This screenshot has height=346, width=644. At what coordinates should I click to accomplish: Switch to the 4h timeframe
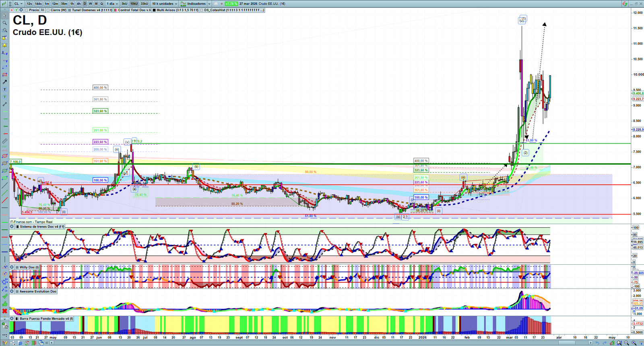point(78,4)
